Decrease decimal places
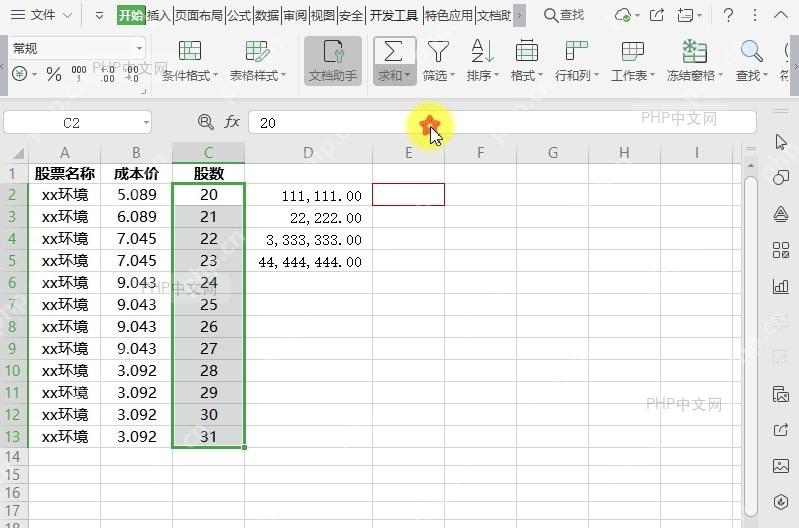The width and height of the screenshot is (799, 528). tap(131, 74)
